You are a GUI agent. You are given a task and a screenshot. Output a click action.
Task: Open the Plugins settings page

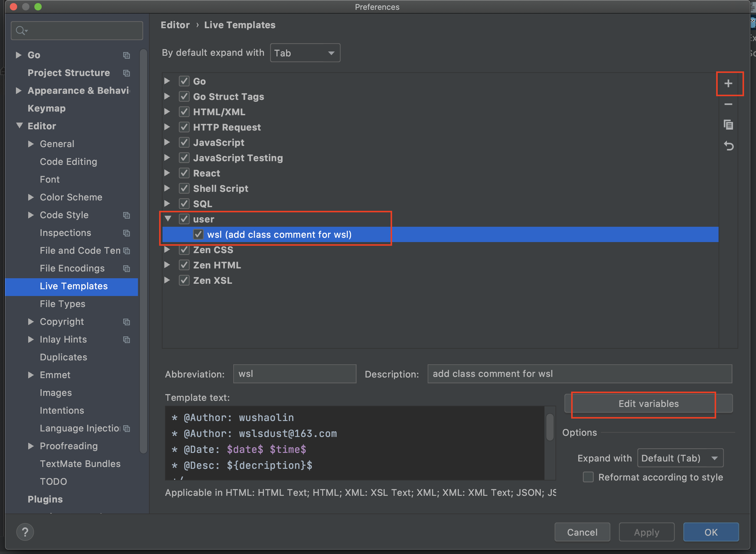[x=45, y=499]
